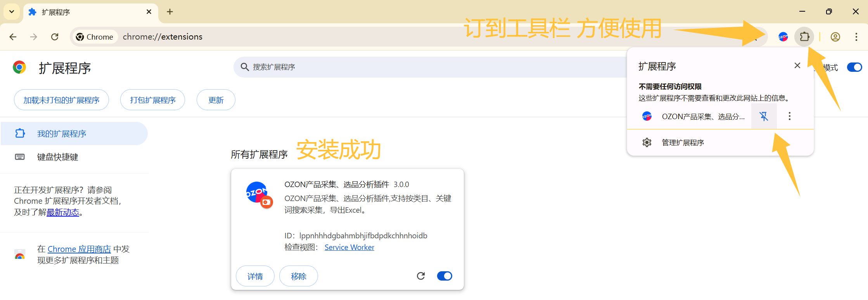
Task: Open the Service Worker inspect link
Action: coord(349,247)
